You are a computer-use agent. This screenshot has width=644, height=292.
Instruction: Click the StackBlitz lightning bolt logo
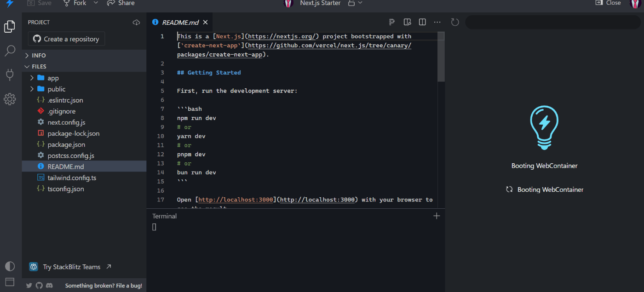coord(10,3)
